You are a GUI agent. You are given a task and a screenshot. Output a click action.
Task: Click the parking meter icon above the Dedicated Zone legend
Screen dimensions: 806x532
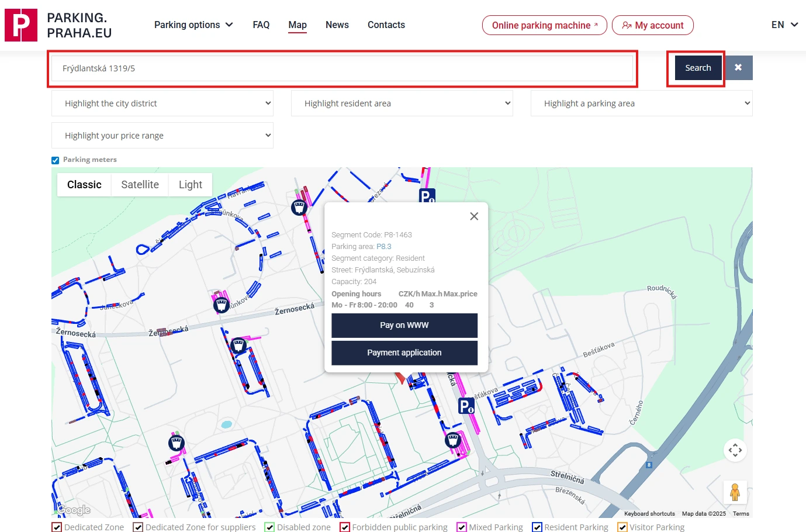click(x=177, y=443)
